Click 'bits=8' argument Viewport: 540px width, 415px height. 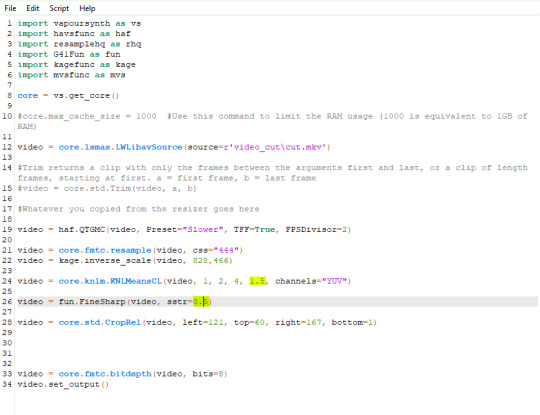click(x=208, y=374)
